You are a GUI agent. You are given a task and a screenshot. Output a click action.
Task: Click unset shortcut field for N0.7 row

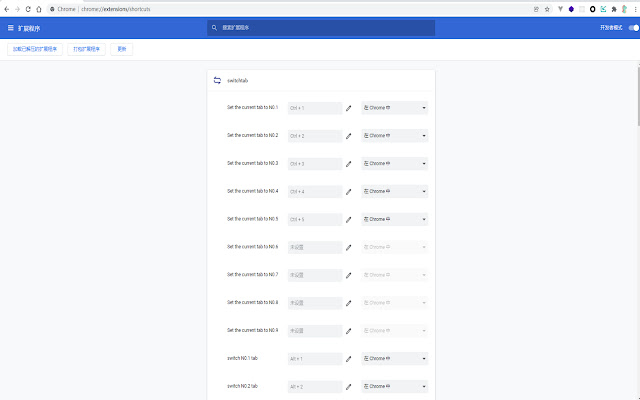coord(315,275)
